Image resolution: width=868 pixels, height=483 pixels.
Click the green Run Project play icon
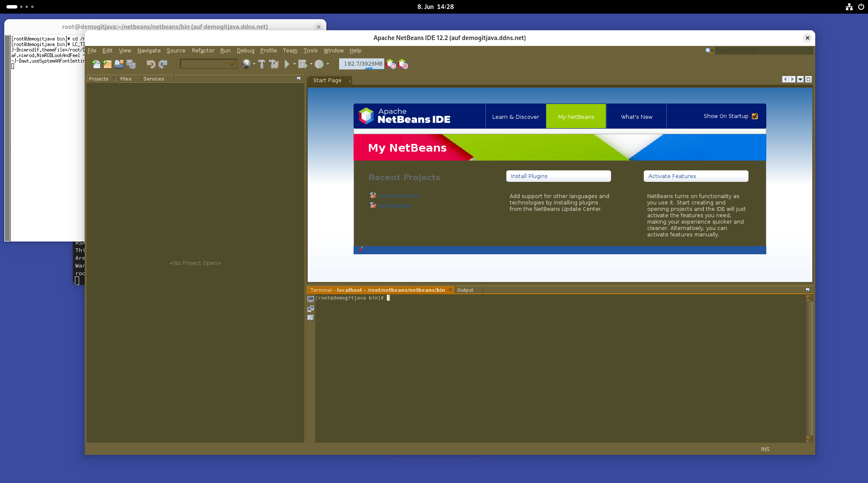tap(287, 64)
